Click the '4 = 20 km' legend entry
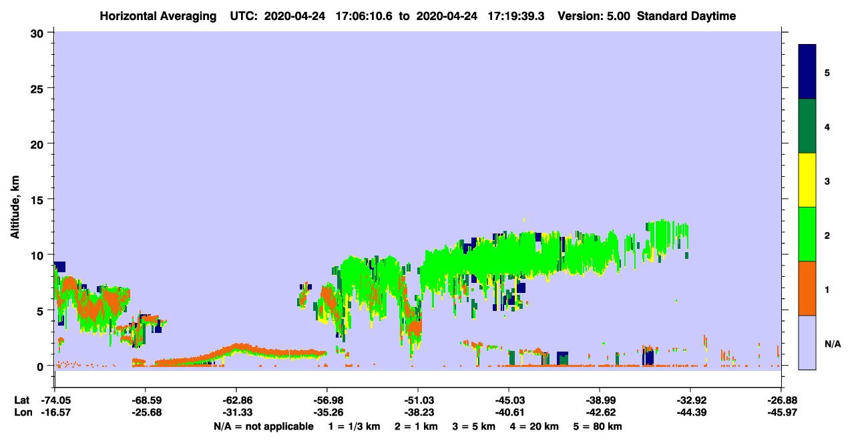868x445 pixels. 534,426
